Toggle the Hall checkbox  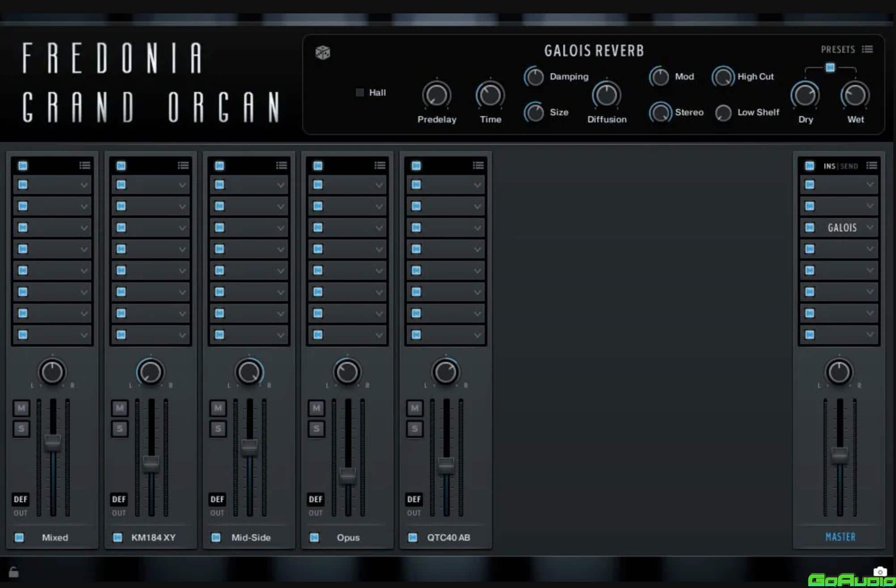359,92
